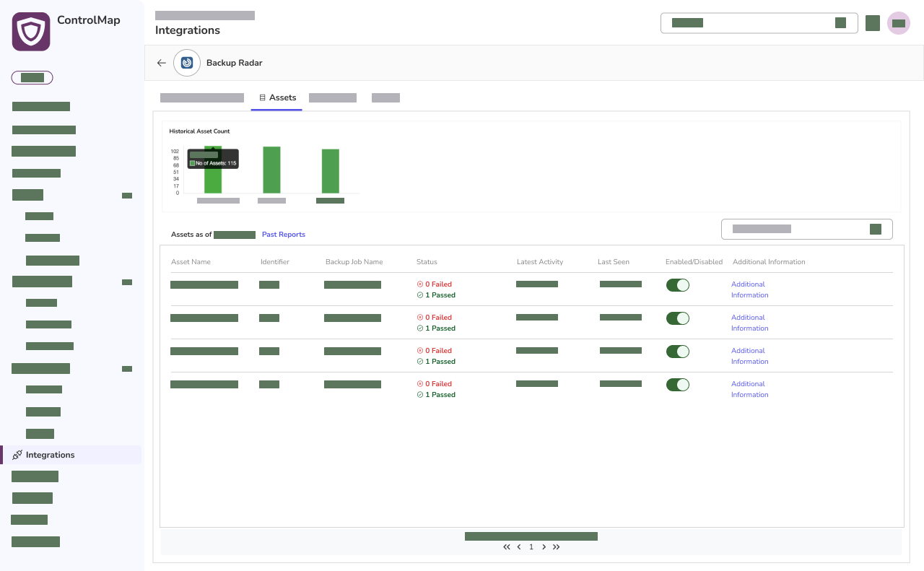This screenshot has height=571, width=924.
Task: Select page 1 in the pagination
Action: pyautogui.click(x=531, y=547)
